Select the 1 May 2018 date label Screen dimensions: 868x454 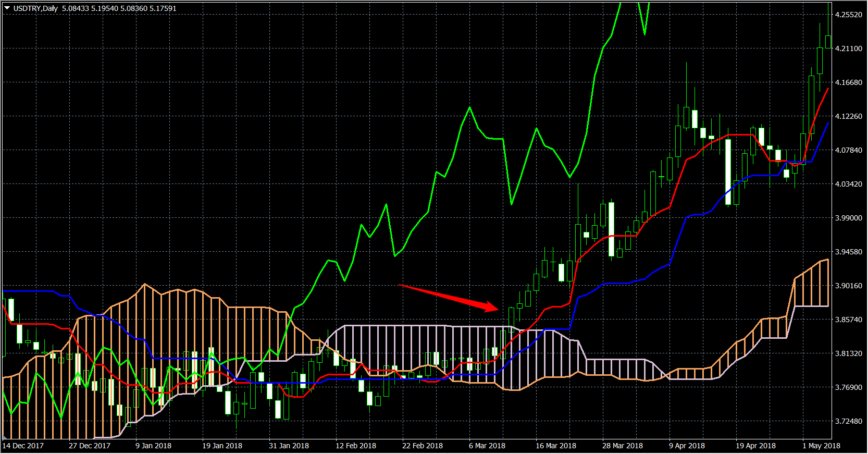click(x=821, y=446)
